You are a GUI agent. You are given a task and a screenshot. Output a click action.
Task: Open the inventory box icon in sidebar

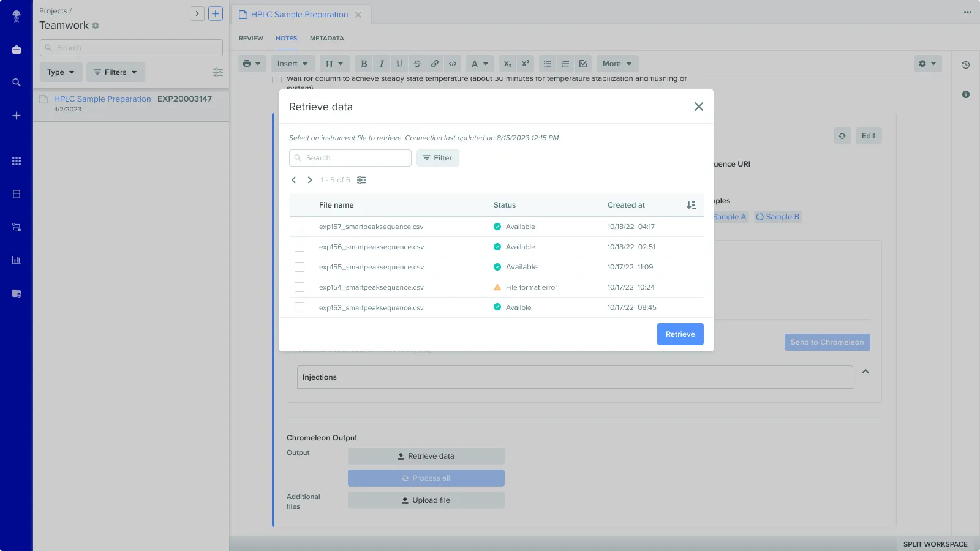[17, 194]
